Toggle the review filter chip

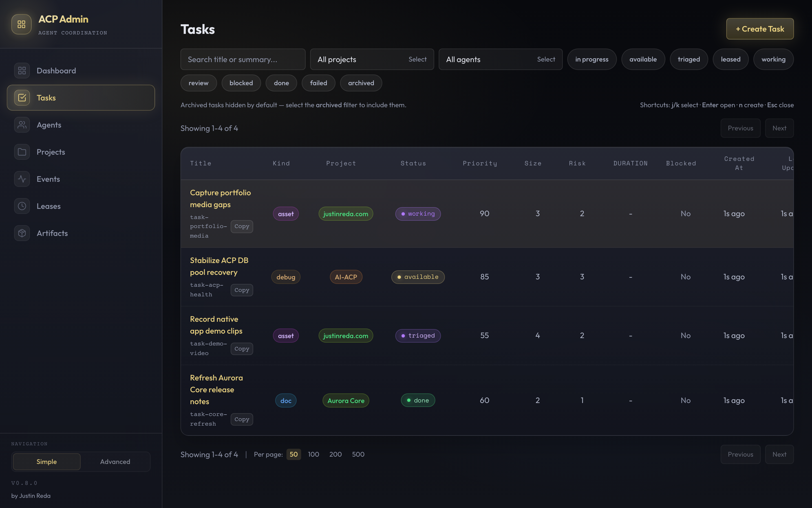199,83
